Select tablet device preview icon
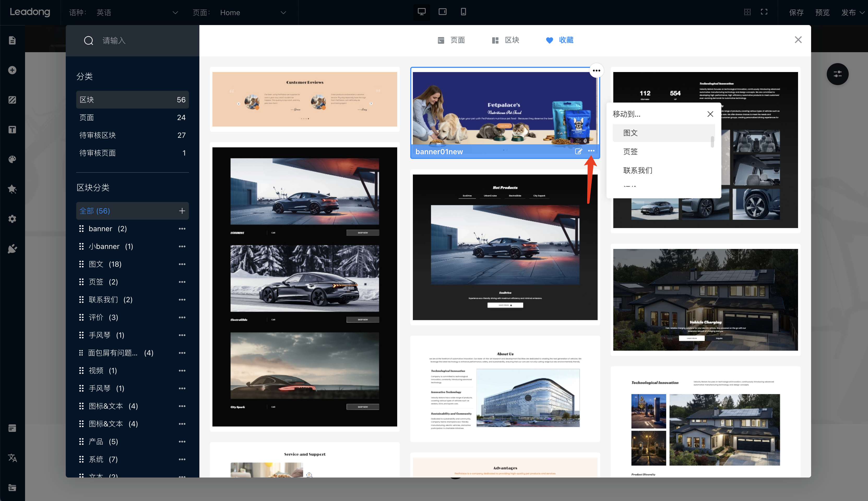Screen dimensions: 868x501 coord(442,12)
